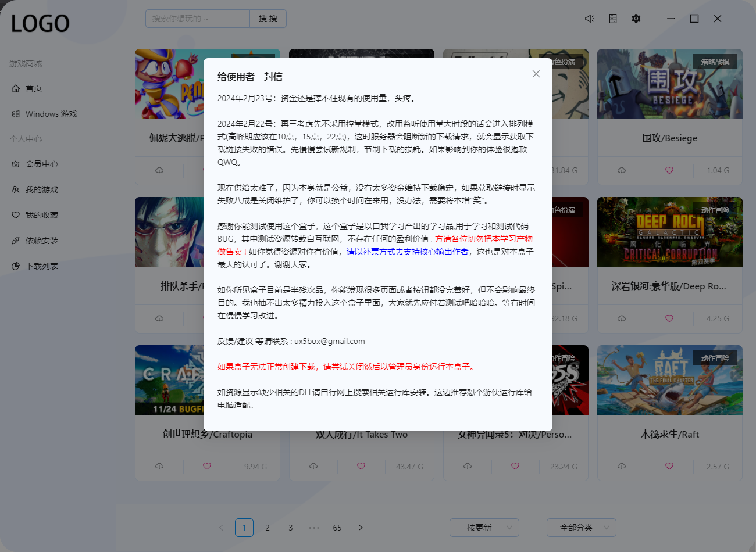
Task: Click the download cloud icon for 双人成行/It Takes Two
Action: tap(313, 466)
